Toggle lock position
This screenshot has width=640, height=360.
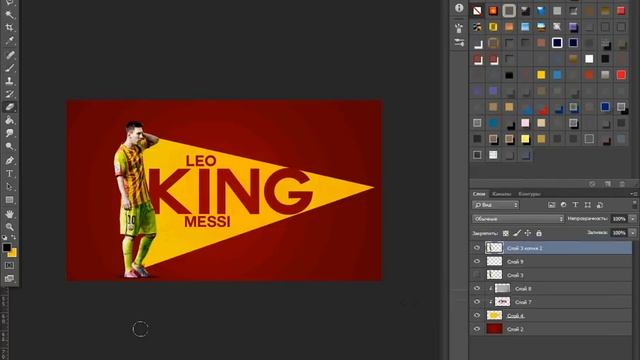(528, 233)
